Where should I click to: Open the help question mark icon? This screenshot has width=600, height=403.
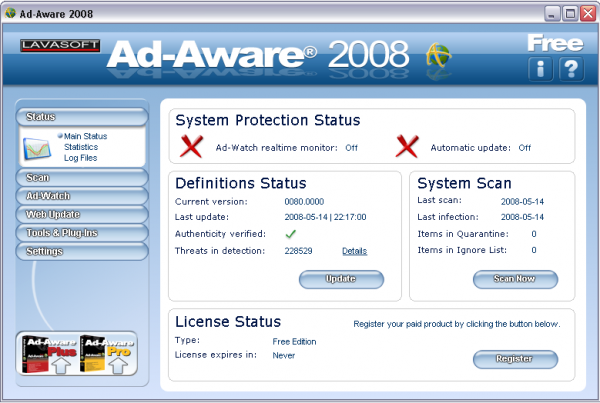click(x=571, y=69)
